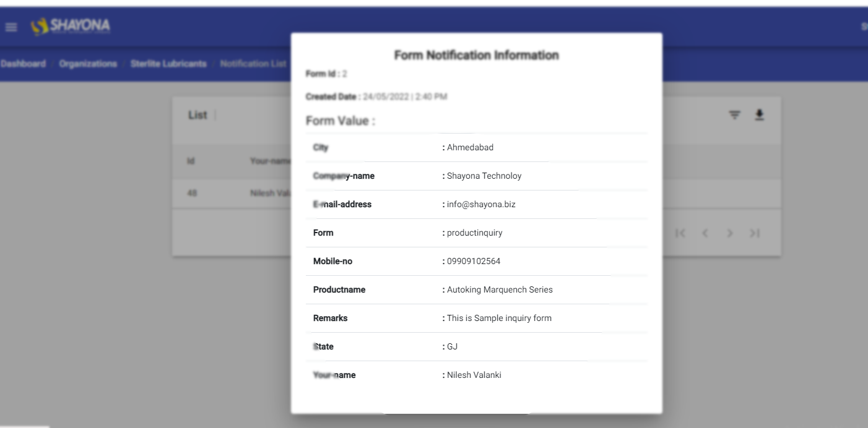Select mobile number 09909102564
This screenshot has width=868, height=428.
tap(474, 262)
